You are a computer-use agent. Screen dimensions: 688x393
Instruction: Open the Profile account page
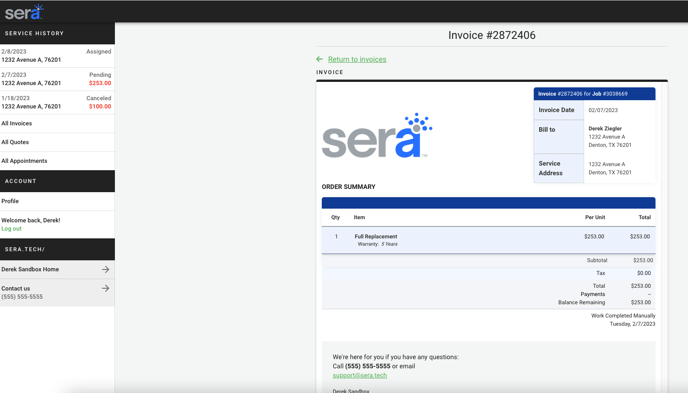click(57, 201)
